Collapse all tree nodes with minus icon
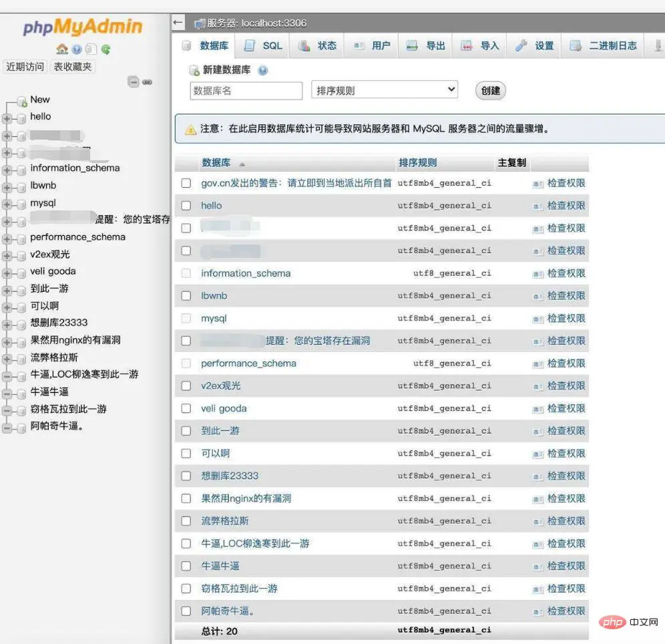The width and height of the screenshot is (665, 644). click(134, 82)
